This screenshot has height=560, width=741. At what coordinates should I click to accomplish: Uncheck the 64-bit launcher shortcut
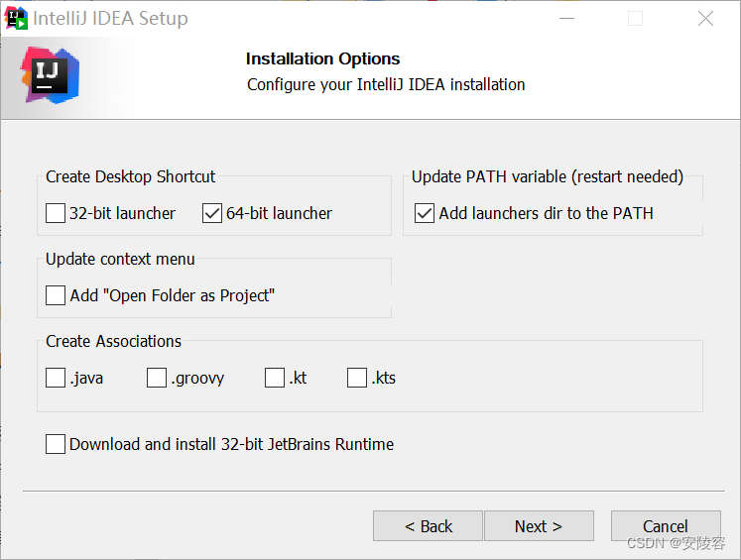(x=212, y=213)
